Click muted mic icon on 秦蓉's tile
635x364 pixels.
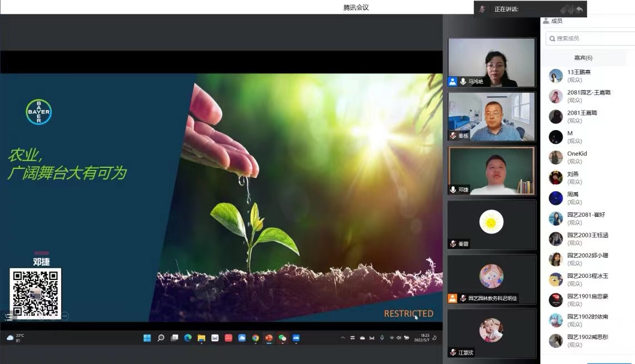click(453, 244)
